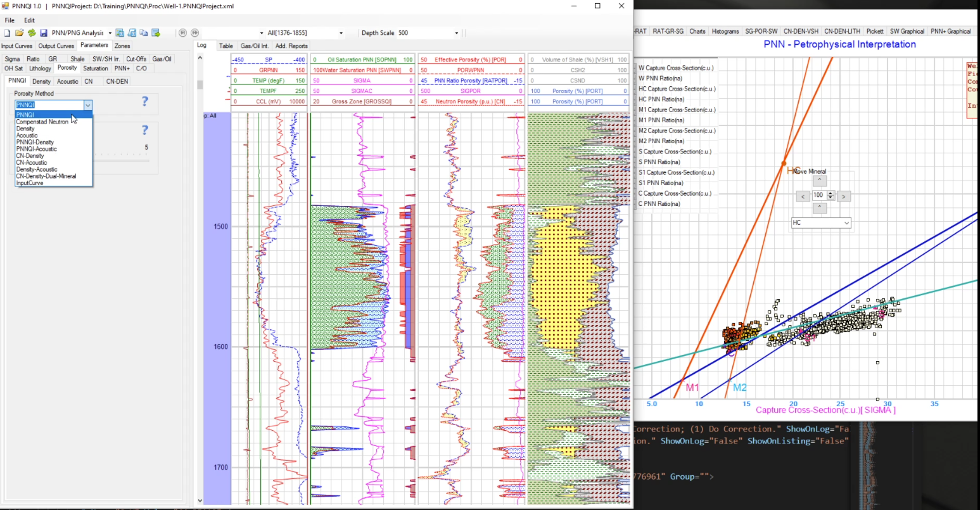This screenshot has height=510, width=980.
Task: Open the All[1376-1855] depth range dropdown
Action: (x=341, y=33)
